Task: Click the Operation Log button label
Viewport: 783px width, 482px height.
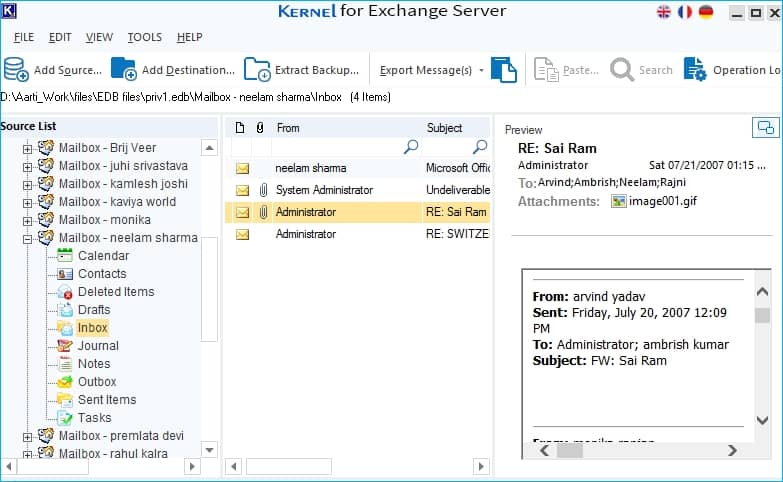Action: 747,70
